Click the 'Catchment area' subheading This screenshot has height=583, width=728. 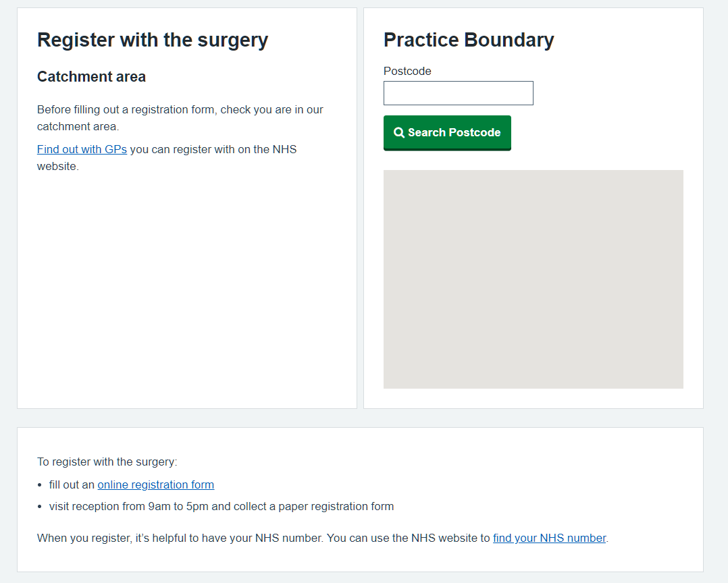[x=91, y=76]
